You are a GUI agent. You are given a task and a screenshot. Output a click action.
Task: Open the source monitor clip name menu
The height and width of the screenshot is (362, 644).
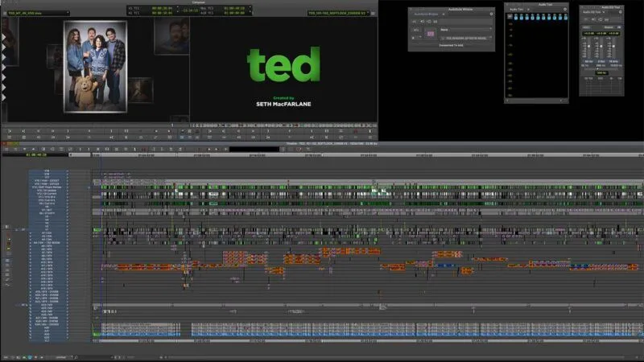pyautogui.click(x=39, y=13)
